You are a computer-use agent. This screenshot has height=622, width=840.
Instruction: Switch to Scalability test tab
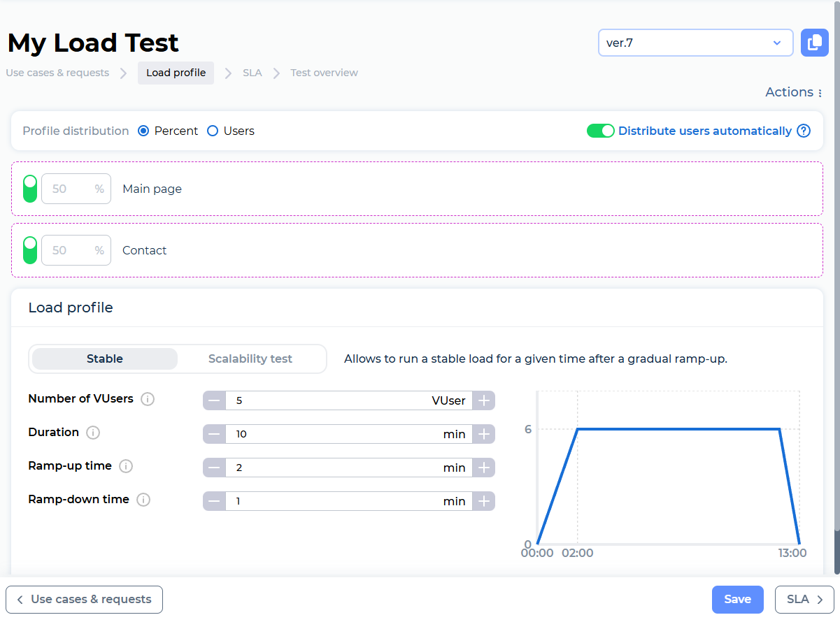pos(250,359)
